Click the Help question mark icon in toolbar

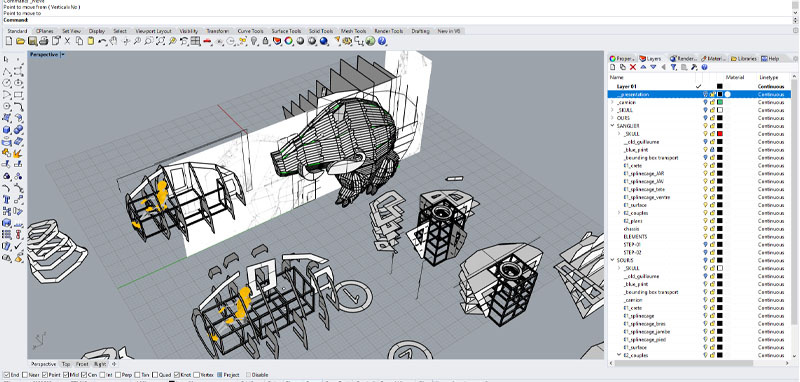(x=382, y=41)
